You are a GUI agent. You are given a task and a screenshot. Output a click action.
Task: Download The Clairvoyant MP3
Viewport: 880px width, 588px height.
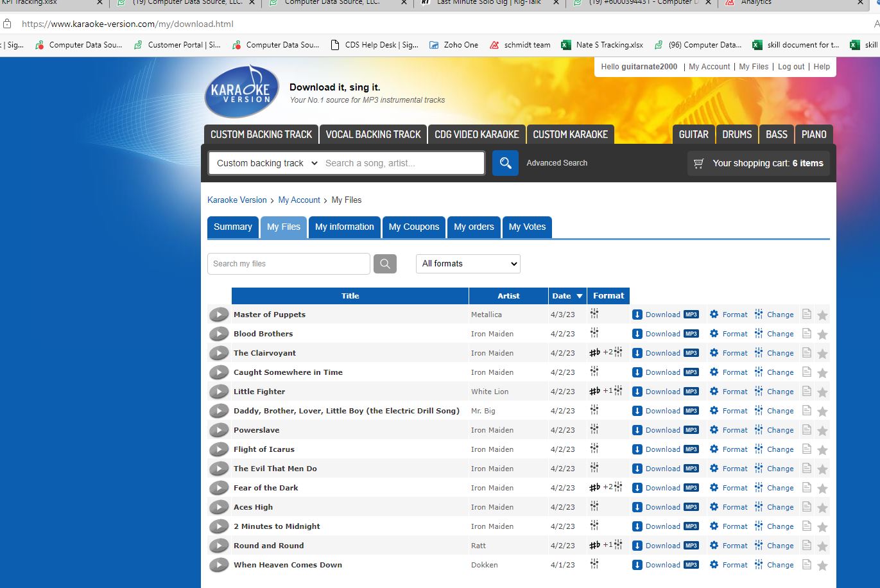(x=665, y=353)
